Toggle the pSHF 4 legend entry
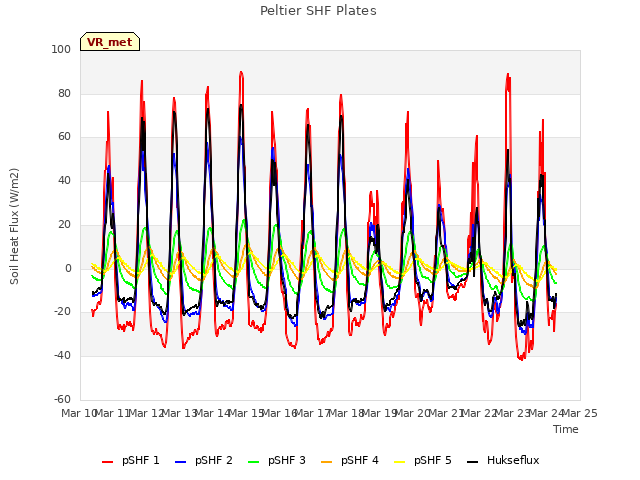This screenshot has width=640, height=480. (x=350, y=460)
